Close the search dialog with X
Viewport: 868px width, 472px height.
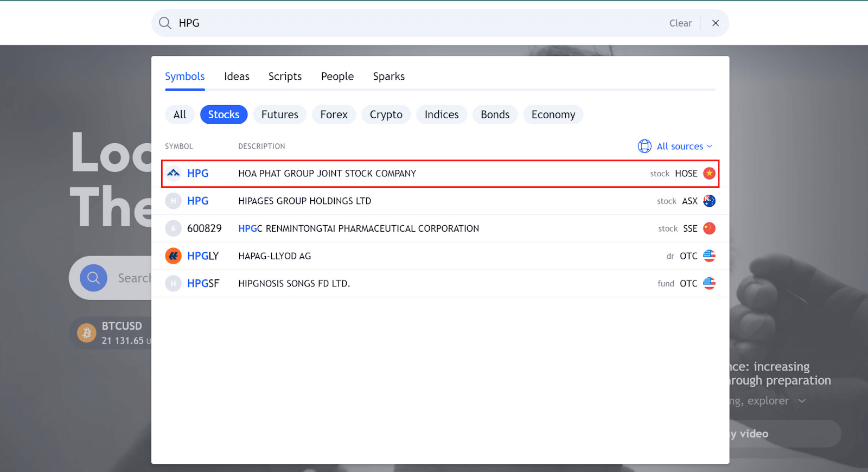tap(716, 23)
